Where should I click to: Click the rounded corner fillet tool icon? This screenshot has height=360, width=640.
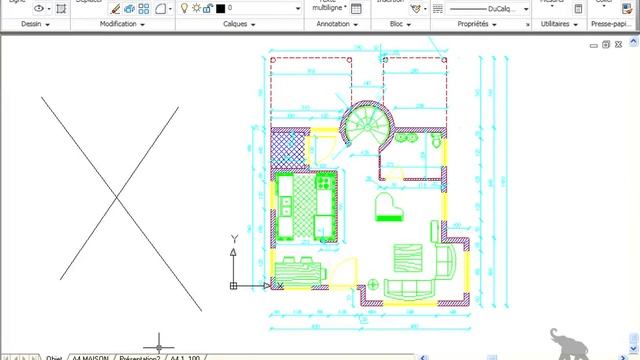pyautogui.click(x=160, y=9)
